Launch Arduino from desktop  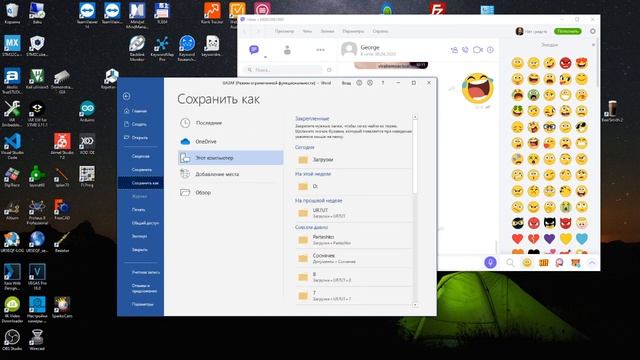point(87,111)
